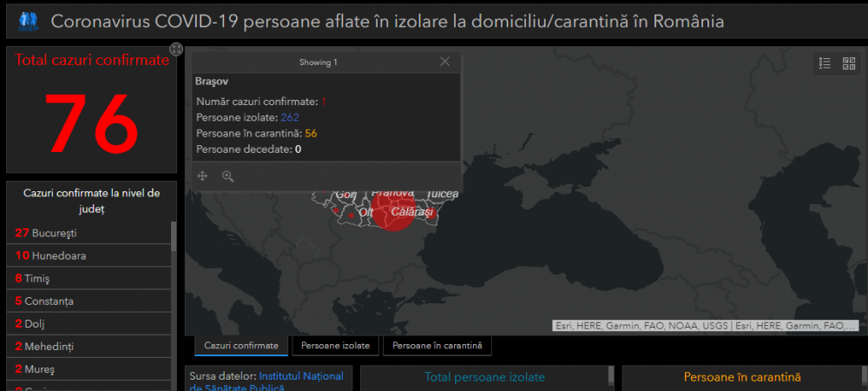Click the Total persoane izolate panel scrollbar

[611, 375]
